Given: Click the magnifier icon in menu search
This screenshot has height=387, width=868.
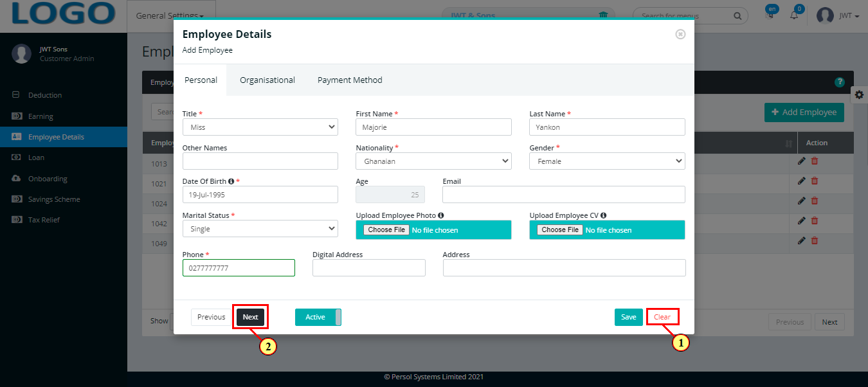Looking at the screenshot, I should point(737,15).
